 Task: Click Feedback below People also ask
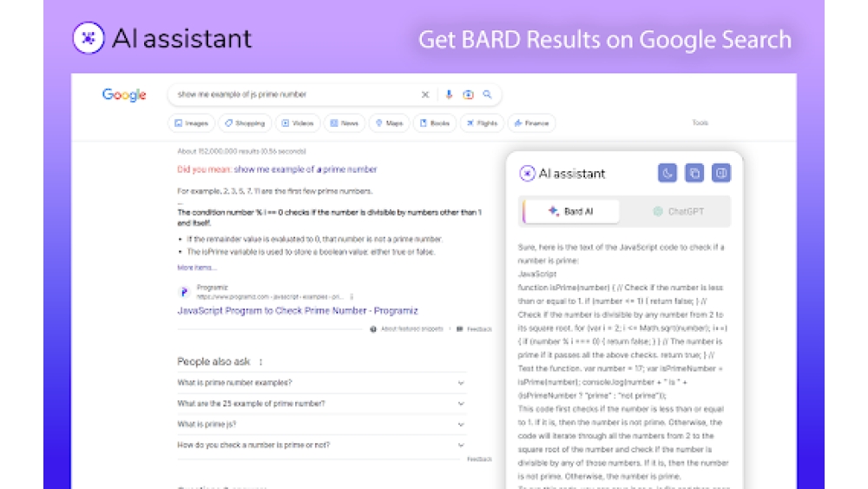coord(479,459)
